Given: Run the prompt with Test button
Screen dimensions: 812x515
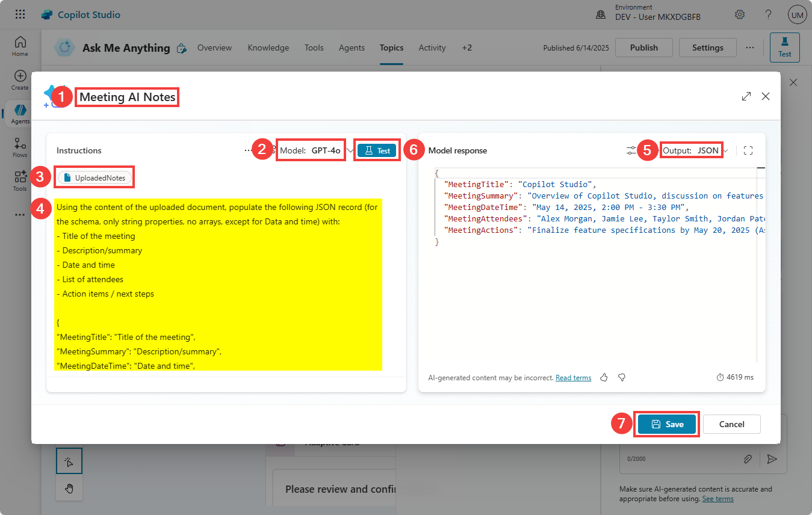Looking at the screenshot, I should pyautogui.click(x=377, y=151).
